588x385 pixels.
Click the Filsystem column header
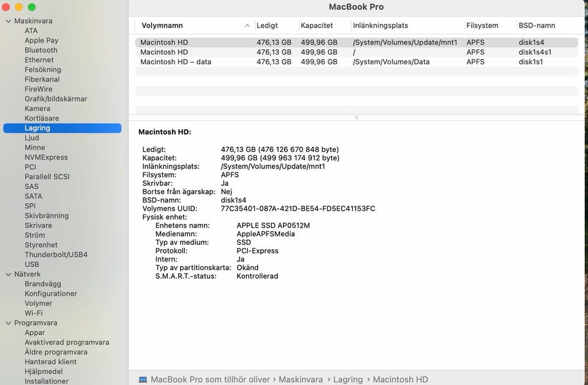tap(482, 26)
